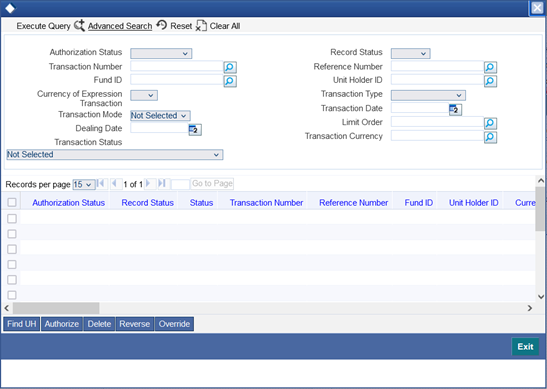Sort by Status column header
This screenshot has width=547, height=389.
[x=201, y=203]
